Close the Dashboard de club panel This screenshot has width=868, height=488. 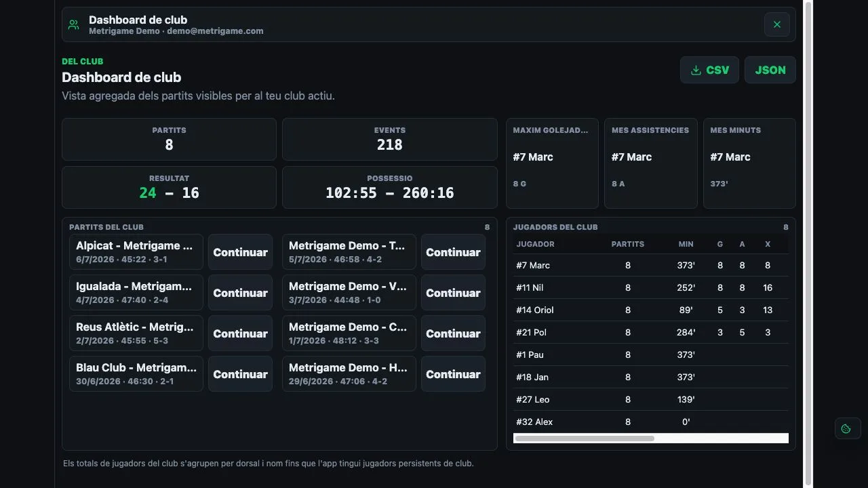pos(776,24)
